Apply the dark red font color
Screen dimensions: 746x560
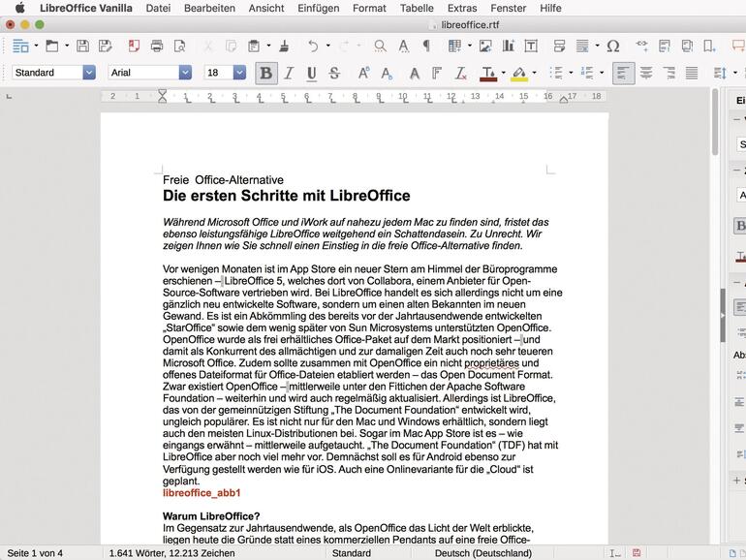click(x=487, y=74)
